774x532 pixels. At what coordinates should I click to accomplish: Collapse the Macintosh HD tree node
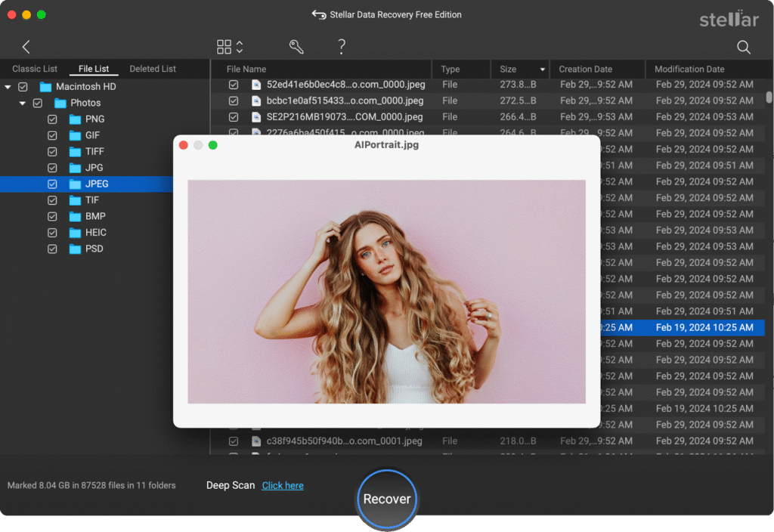coord(9,86)
